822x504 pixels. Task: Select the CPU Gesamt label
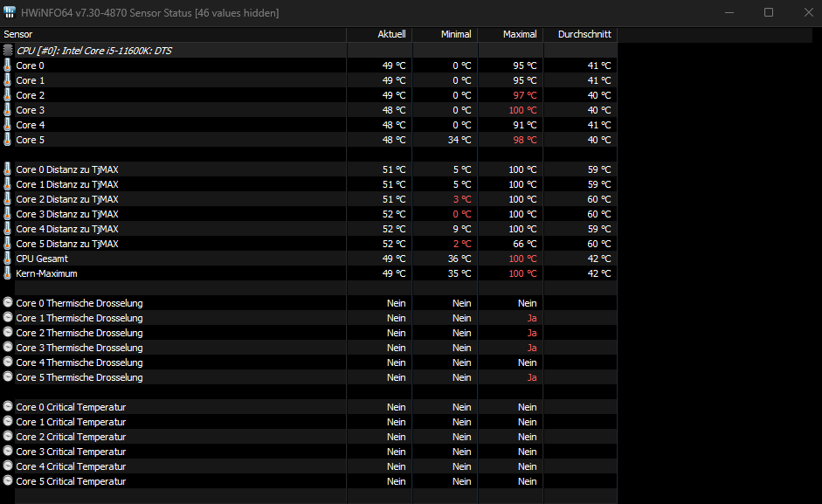[x=42, y=259]
